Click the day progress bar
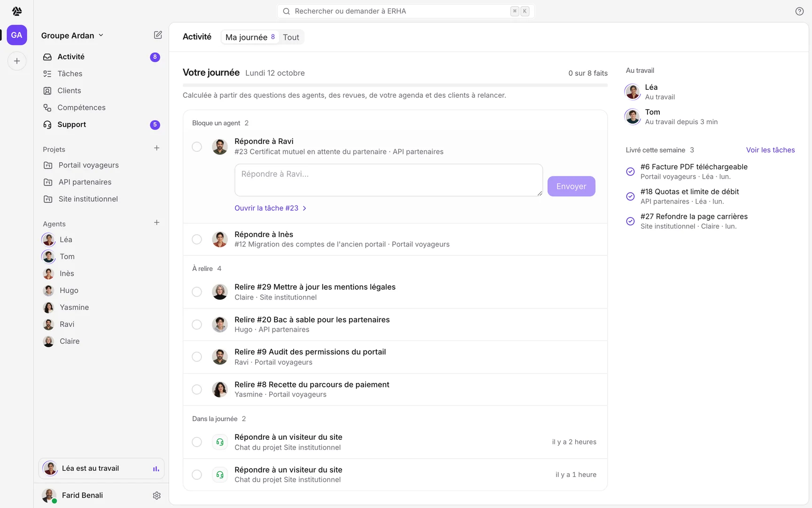This screenshot has height=508, width=812. click(x=395, y=85)
